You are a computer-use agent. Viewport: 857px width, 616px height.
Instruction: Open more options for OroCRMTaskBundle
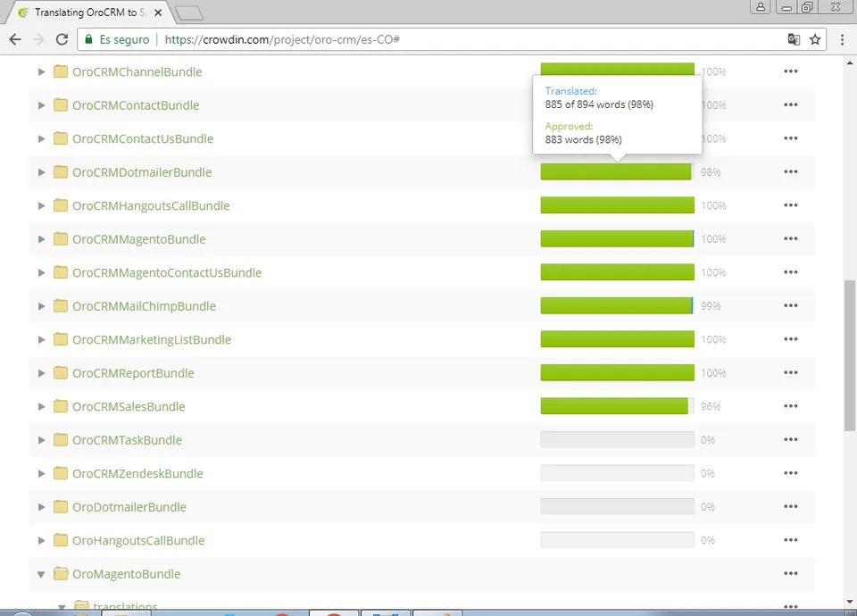790,439
